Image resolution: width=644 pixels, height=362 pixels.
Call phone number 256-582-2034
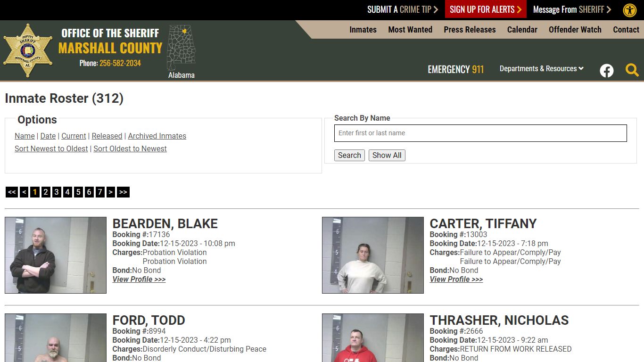pyautogui.click(x=120, y=63)
